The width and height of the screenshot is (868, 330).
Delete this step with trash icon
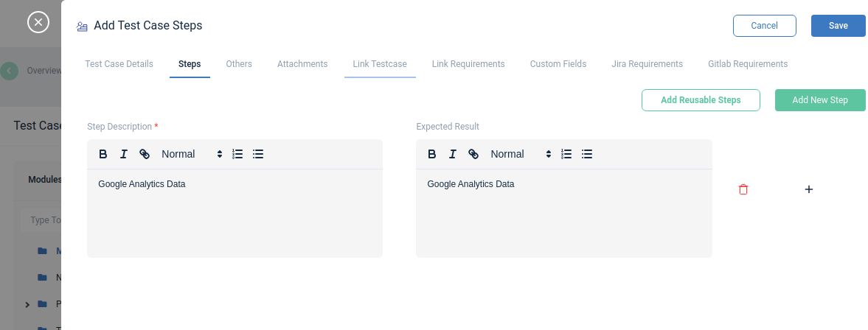(743, 189)
